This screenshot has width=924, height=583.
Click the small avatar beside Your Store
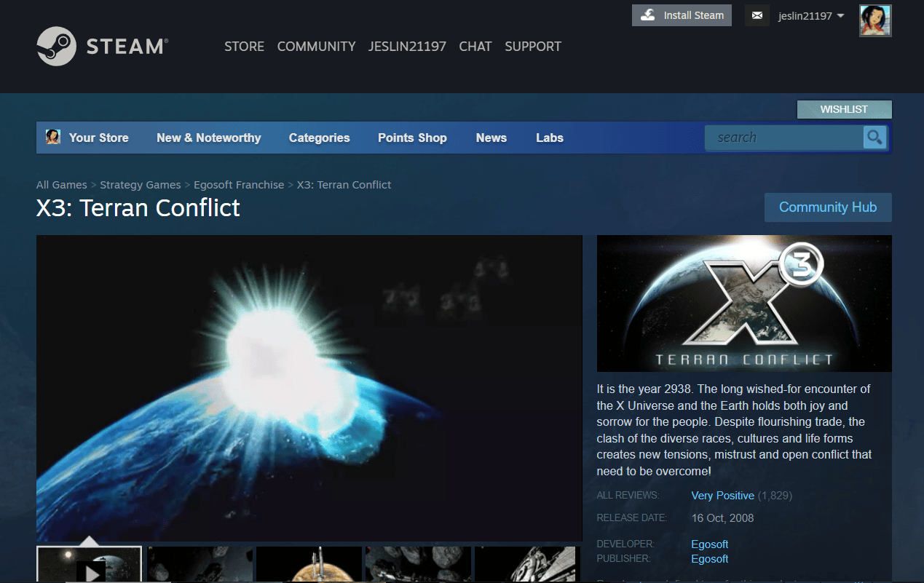[x=53, y=137]
